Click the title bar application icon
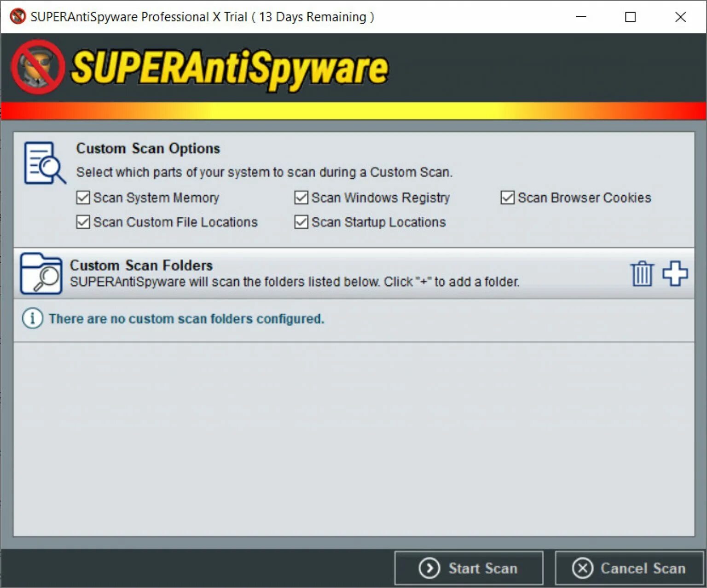 click(17, 17)
